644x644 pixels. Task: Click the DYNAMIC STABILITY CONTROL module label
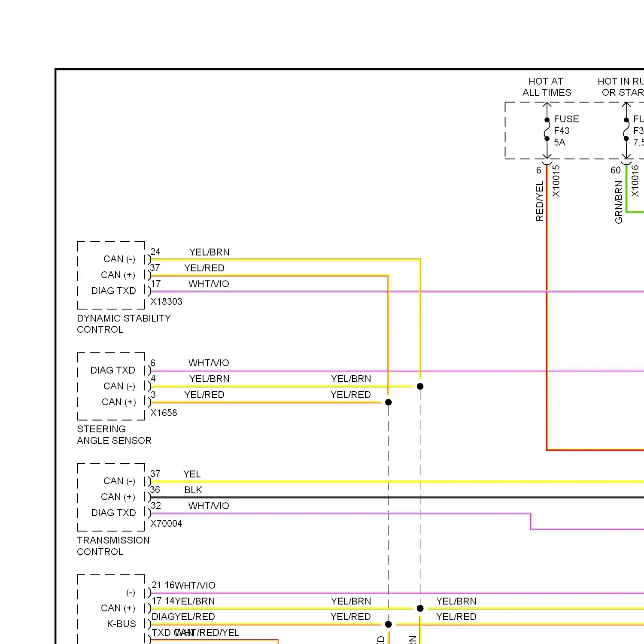pyautogui.click(x=124, y=324)
